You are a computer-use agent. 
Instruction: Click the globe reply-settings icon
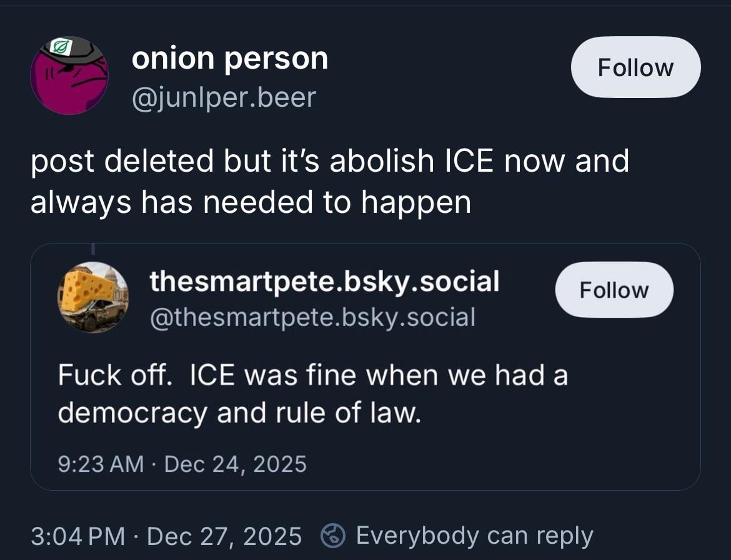pyautogui.click(x=333, y=536)
